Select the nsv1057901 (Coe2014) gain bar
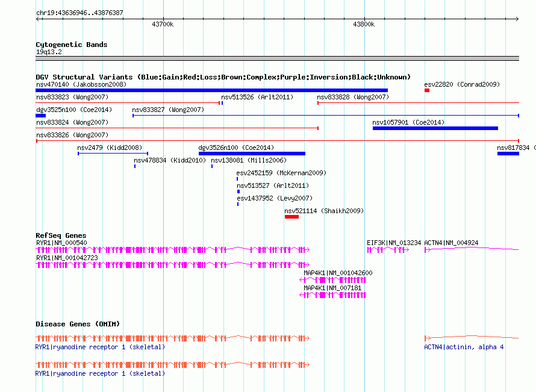Viewport: 536px width, 392px height. pyautogui.click(x=435, y=128)
